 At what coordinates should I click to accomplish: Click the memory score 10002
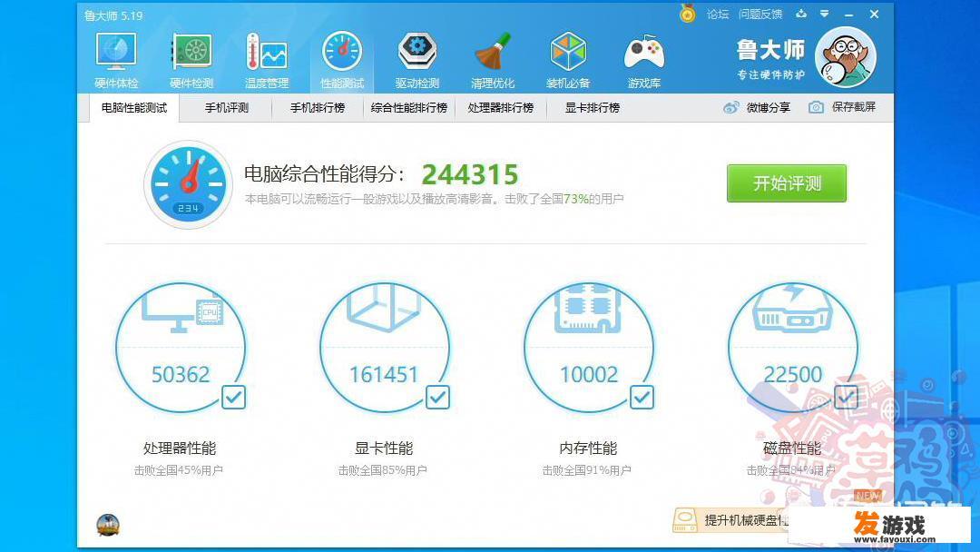point(589,374)
